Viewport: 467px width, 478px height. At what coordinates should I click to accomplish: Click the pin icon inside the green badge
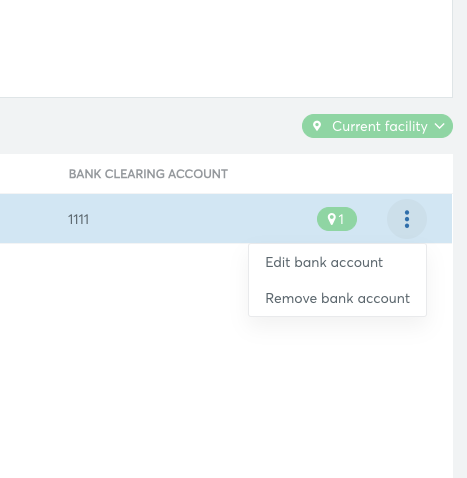click(331, 219)
